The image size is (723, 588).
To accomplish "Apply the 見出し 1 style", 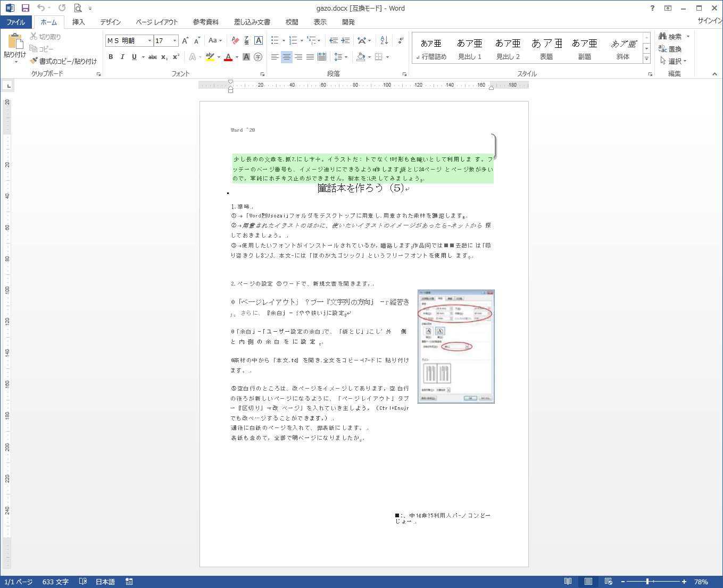I will (469, 48).
